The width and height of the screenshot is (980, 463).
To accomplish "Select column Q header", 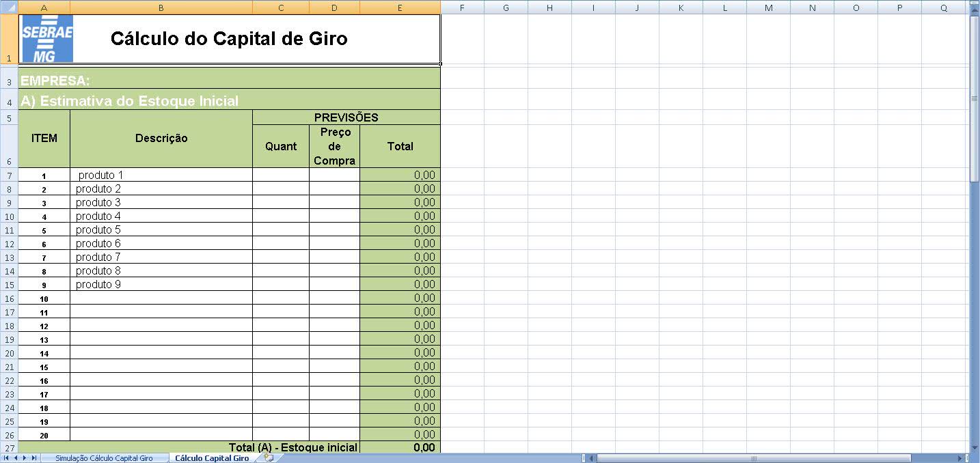I will pos(943,7).
